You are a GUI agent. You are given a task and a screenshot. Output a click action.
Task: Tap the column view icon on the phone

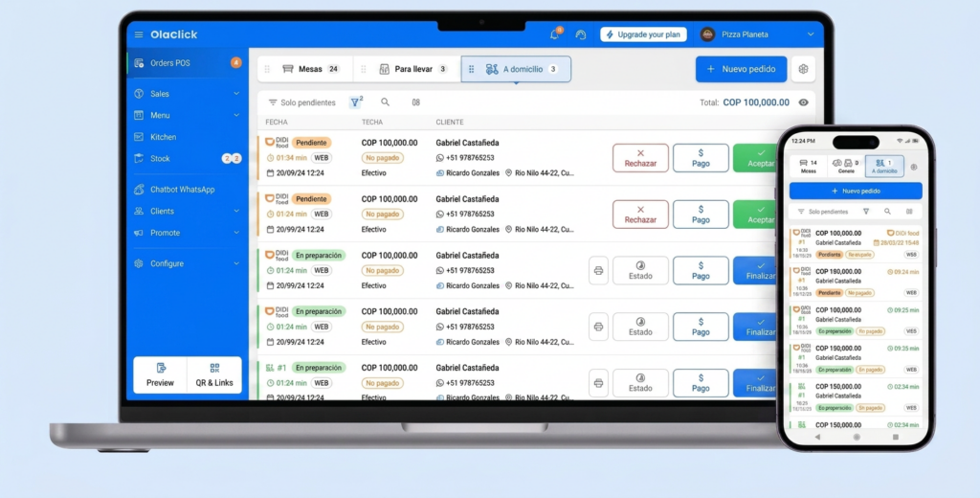tap(909, 212)
